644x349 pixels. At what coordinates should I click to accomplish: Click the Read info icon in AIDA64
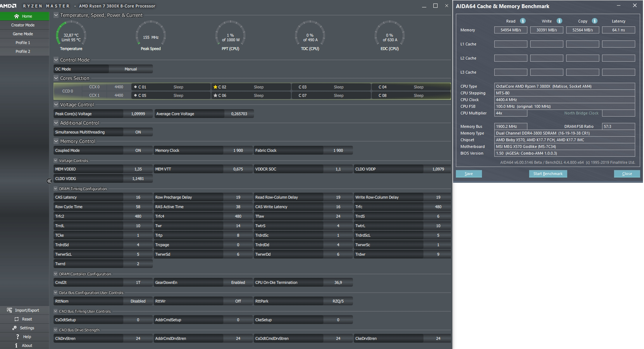point(523,21)
